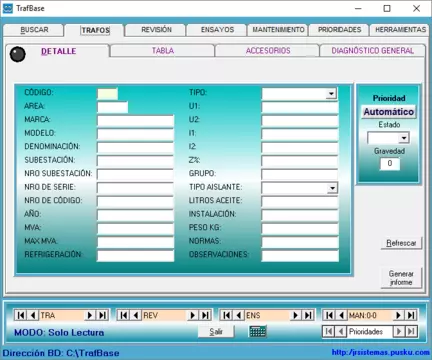Open the jrsistemas website link
Screen dimensions: 432x360
coord(380,352)
